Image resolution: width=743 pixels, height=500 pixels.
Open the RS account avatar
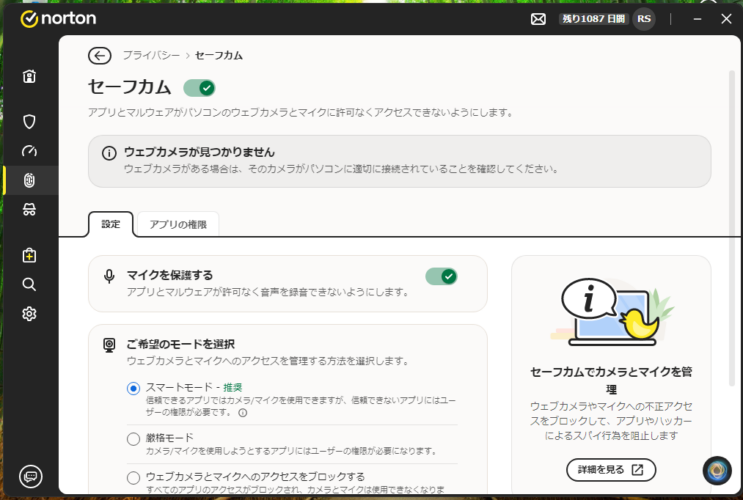pyautogui.click(x=643, y=19)
